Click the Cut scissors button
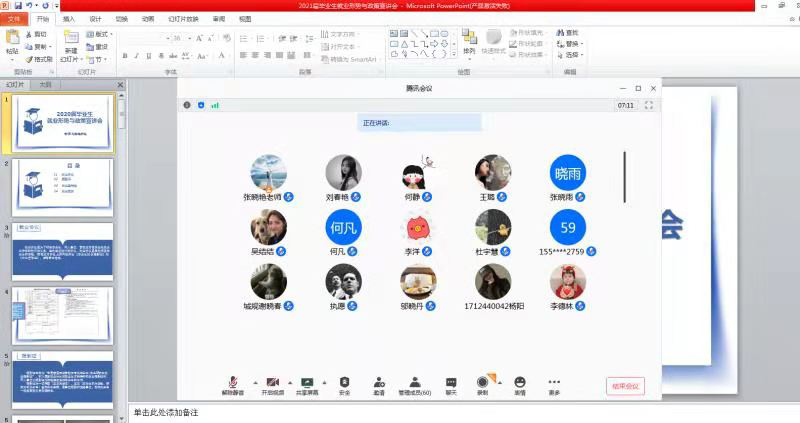This screenshot has height=423, width=800. pyautogui.click(x=36, y=34)
